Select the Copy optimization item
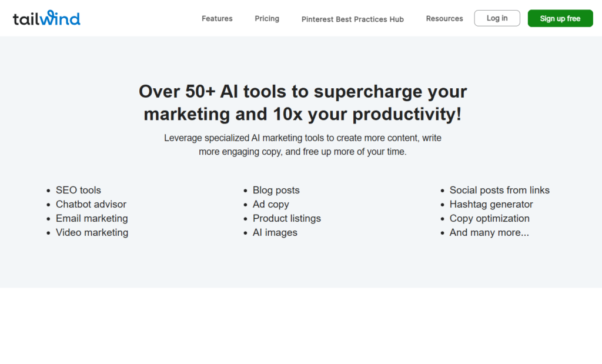Screen dimensions: 602x364 coord(490,219)
